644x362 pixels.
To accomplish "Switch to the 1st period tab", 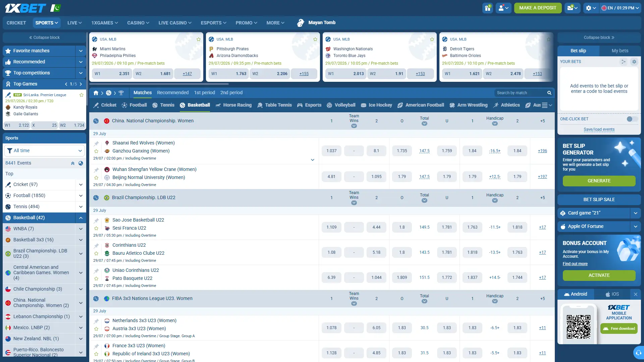I will click(204, 93).
